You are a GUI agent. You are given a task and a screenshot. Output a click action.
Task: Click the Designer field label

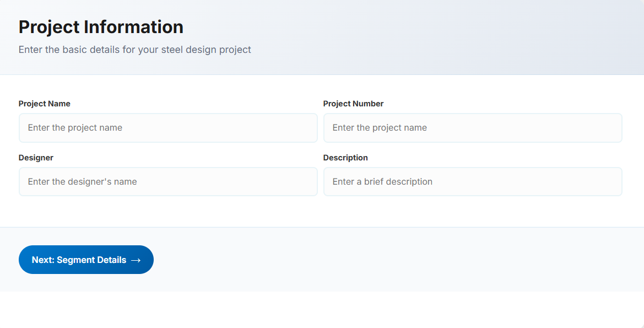coord(36,157)
